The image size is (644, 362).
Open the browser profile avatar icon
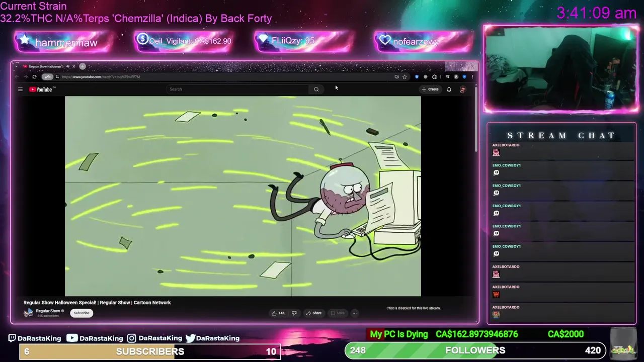pos(456,77)
